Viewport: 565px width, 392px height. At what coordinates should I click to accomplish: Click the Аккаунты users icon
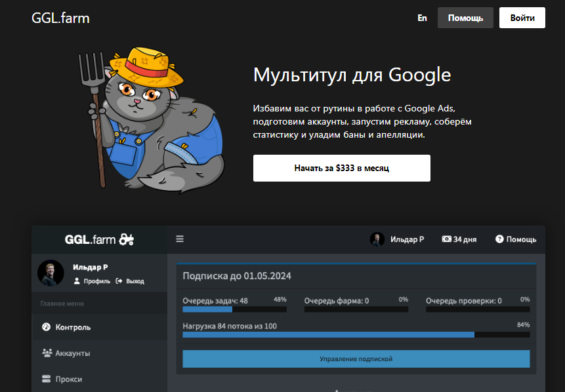(47, 353)
